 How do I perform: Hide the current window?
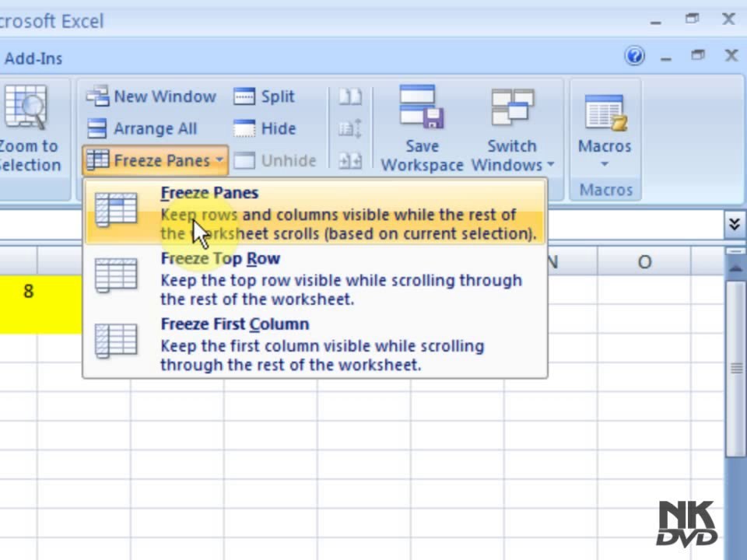pyautogui.click(x=265, y=128)
